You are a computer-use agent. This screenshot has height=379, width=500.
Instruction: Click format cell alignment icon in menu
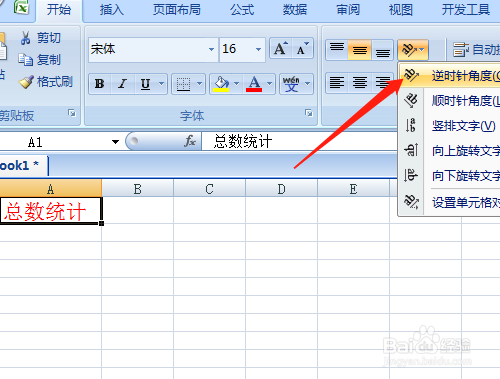(411, 202)
